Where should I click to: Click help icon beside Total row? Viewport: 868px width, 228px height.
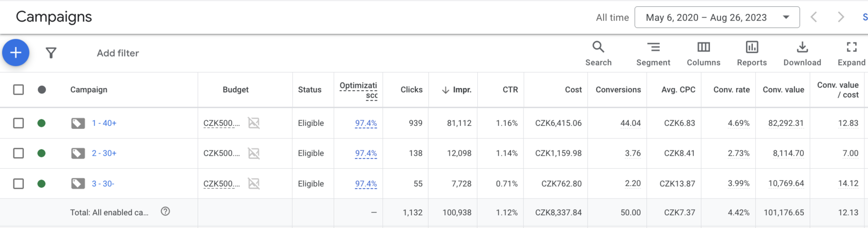(x=165, y=211)
